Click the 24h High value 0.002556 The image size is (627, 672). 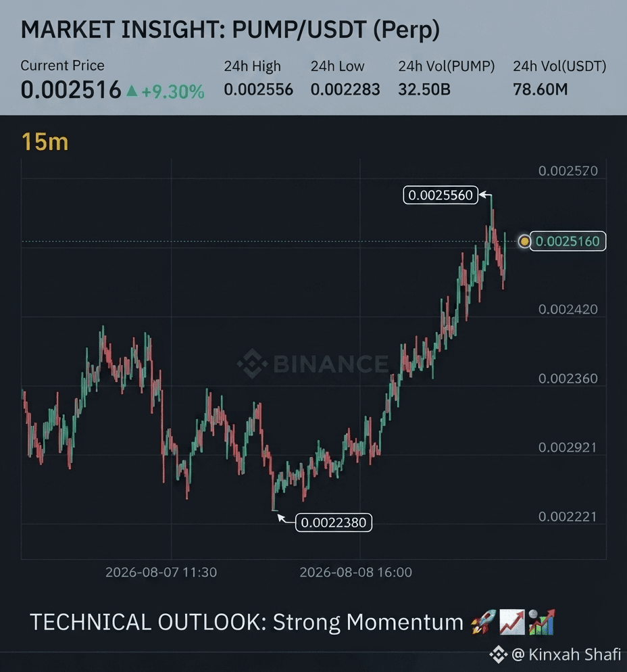pos(258,89)
